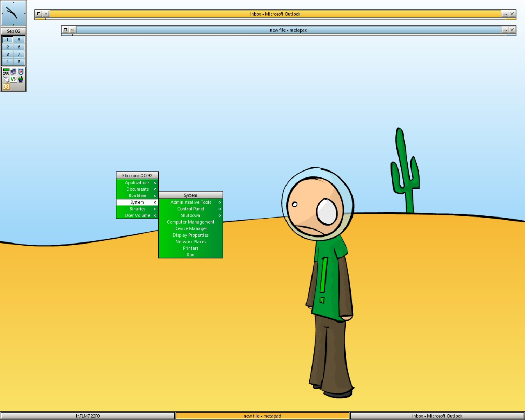Open the network connections tray icon
This screenshot has height=420, width=525.
14,72
